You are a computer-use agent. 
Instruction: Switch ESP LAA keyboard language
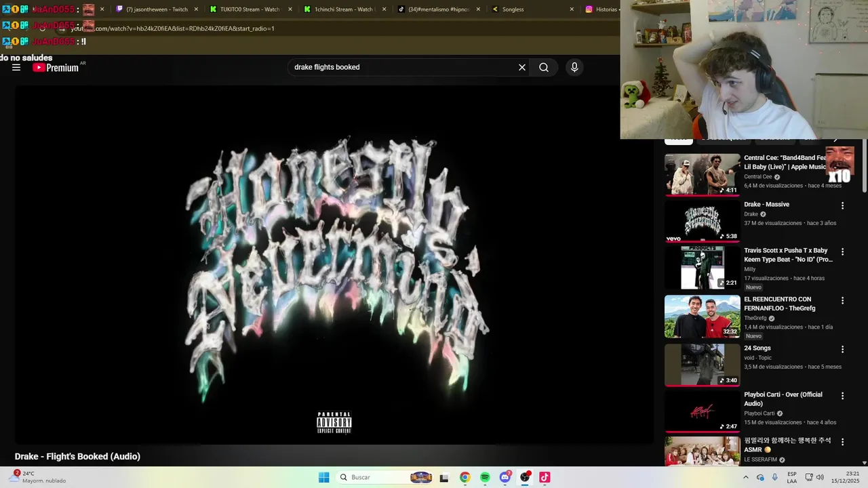(792, 477)
